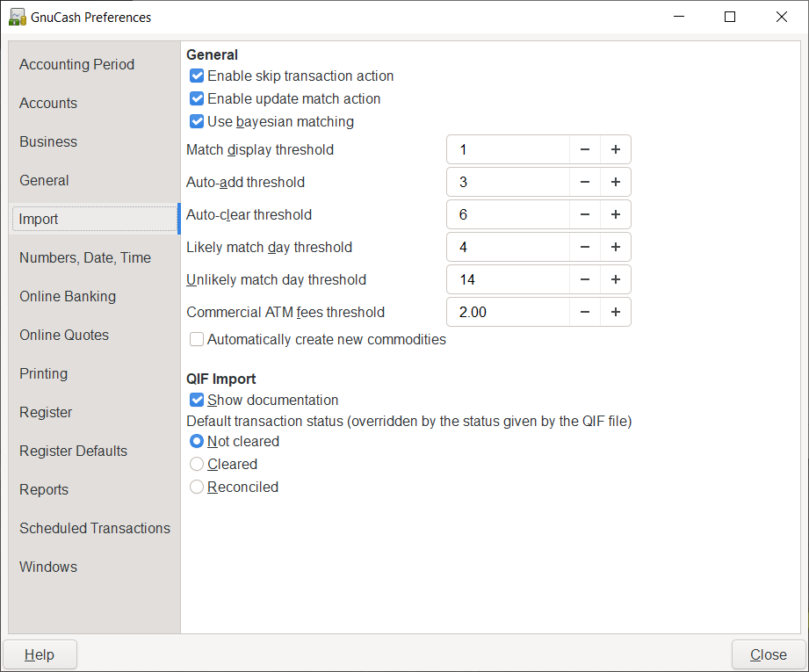Click the GnuCash title bar icon

tap(17, 17)
